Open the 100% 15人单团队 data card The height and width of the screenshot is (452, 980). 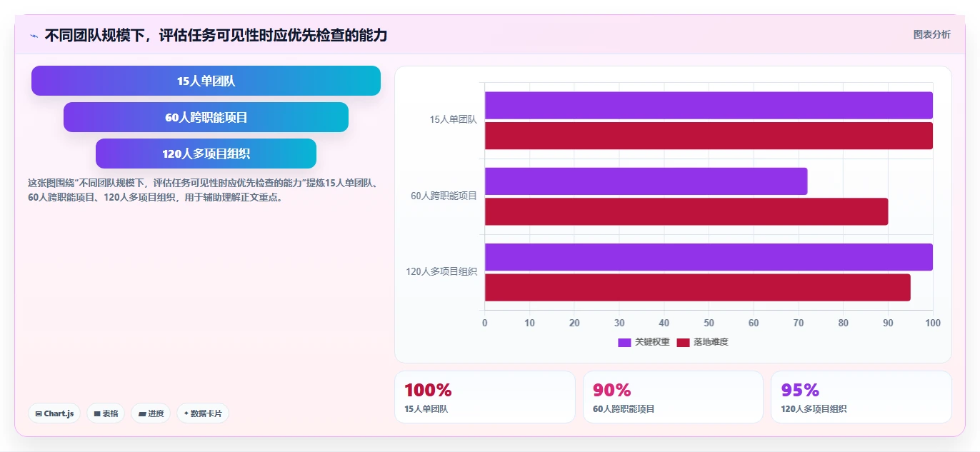coord(485,397)
